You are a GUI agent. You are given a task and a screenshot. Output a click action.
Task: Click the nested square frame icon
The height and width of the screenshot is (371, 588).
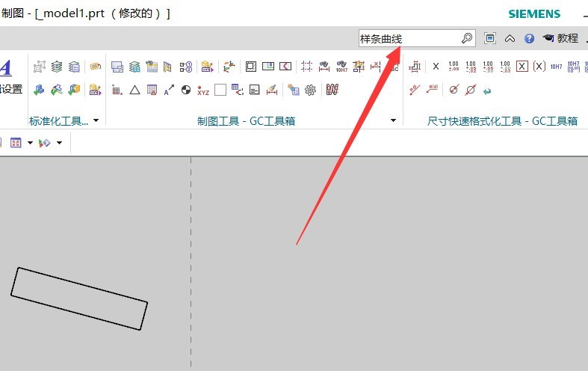click(251, 67)
